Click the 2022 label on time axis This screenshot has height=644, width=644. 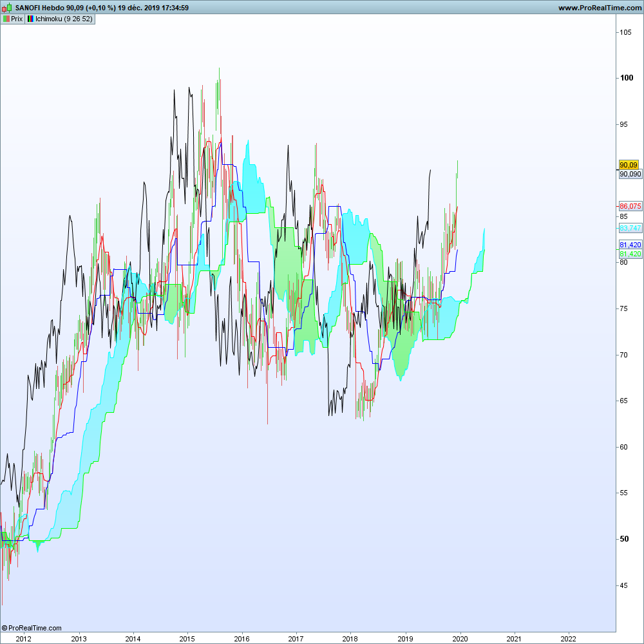[x=569, y=639]
